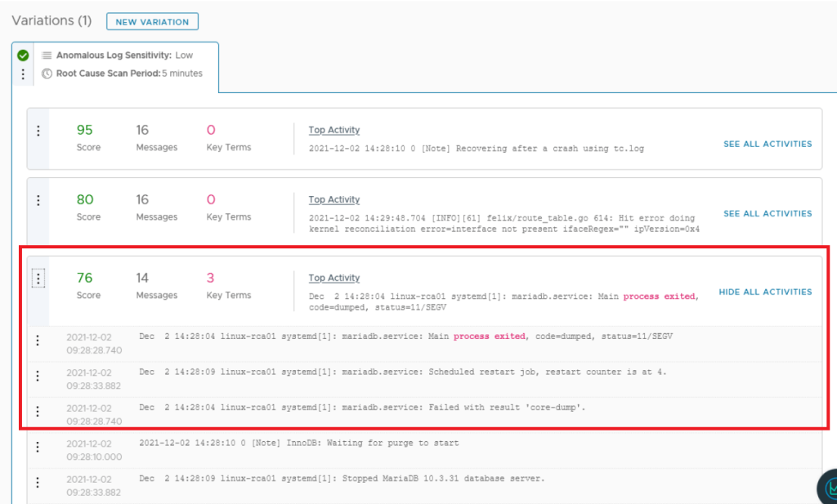The image size is (837, 504).
Task: Open actions menu for the 'process exited' log entry
Action: (38, 341)
